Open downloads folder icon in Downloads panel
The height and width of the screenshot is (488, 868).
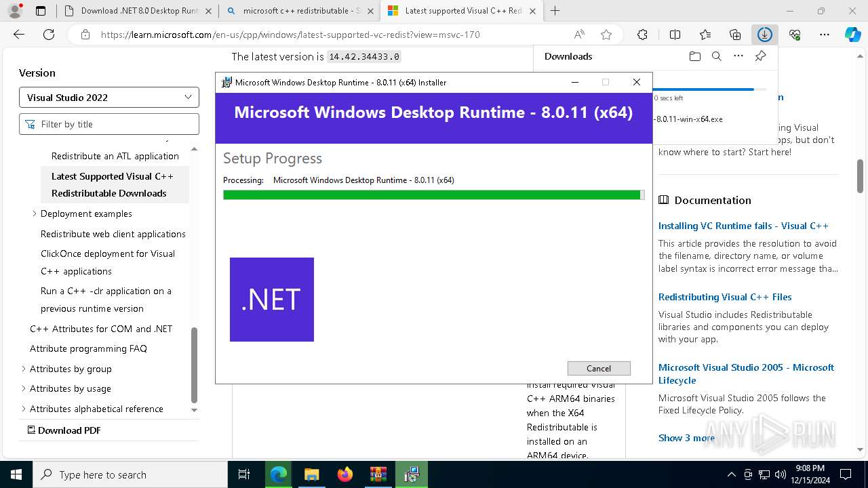click(694, 56)
